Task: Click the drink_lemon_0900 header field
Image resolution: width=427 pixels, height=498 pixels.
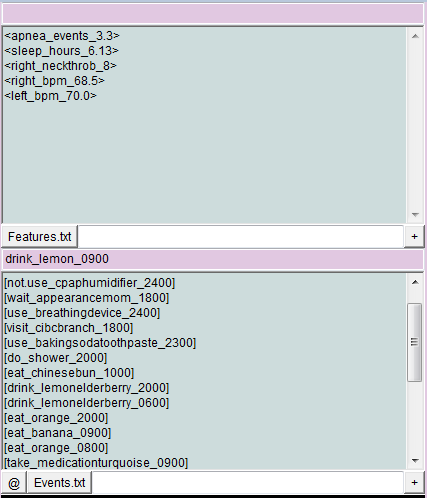Action: pyautogui.click(x=213, y=259)
